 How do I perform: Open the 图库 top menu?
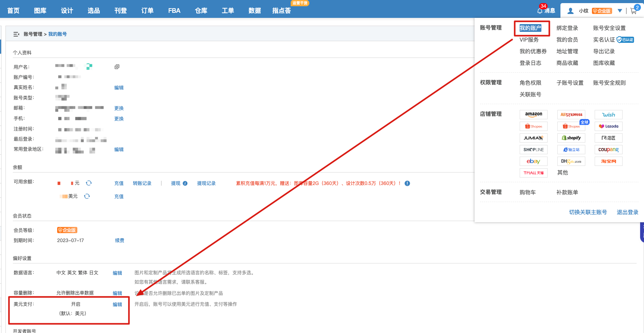[40, 10]
